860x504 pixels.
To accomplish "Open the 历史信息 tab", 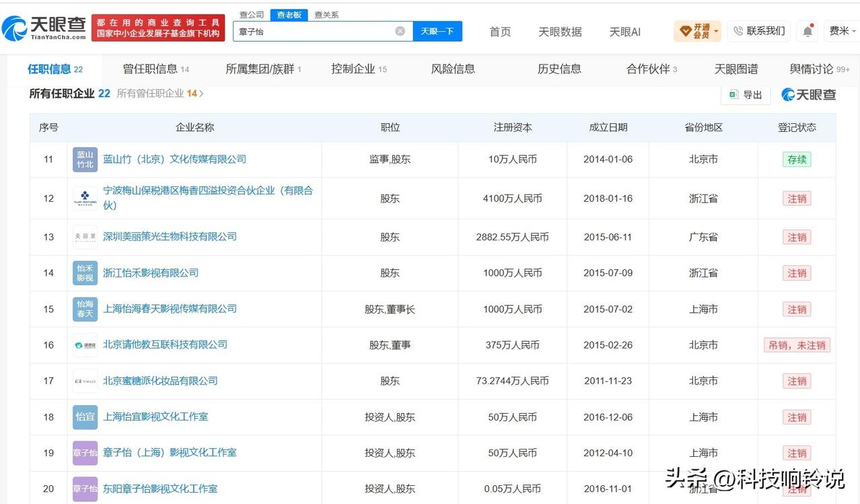I will point(559,69).
